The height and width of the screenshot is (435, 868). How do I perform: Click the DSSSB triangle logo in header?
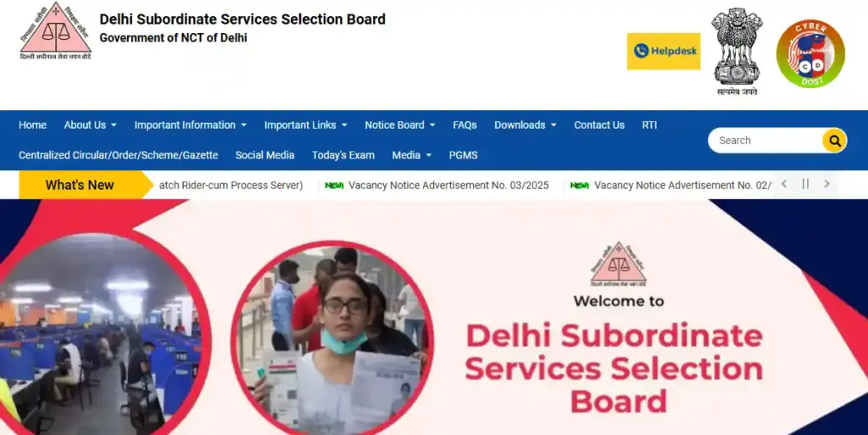tap(55, 31)
